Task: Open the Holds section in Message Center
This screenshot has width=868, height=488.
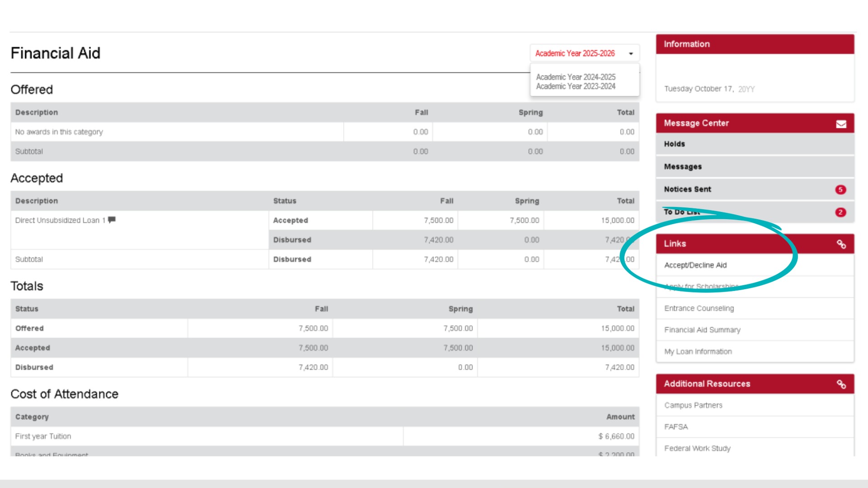Action: tap(674, 144)
